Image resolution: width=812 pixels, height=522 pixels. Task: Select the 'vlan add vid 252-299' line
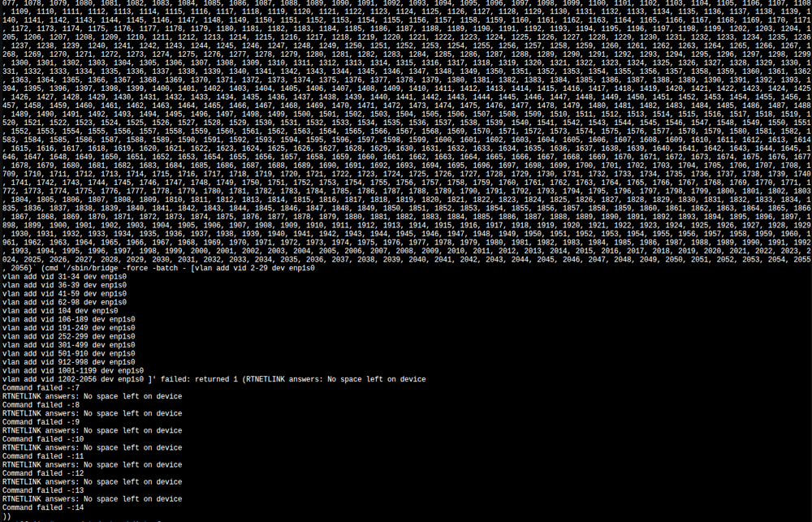pos(68,337)
